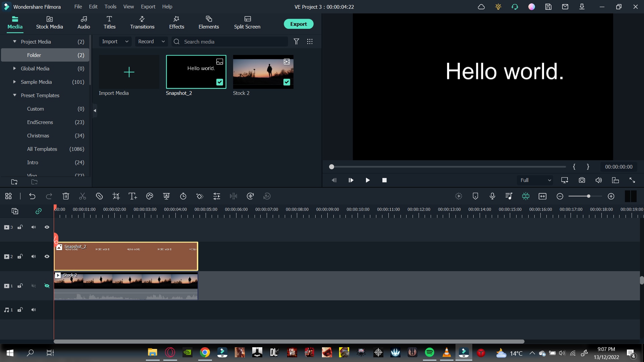The height and width of the screenshot is (362, 644).
Task: Click the Stabilization icon in toolbar
Action: [251, 196]
